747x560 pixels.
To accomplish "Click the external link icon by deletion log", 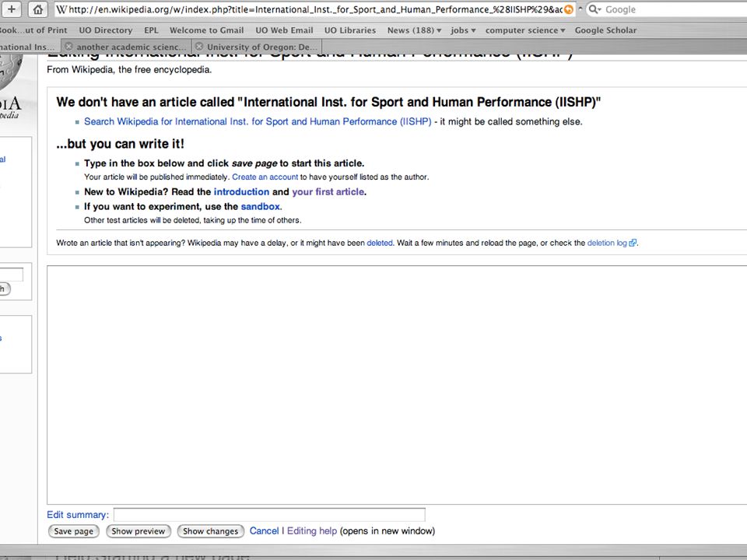I will 633,243.
